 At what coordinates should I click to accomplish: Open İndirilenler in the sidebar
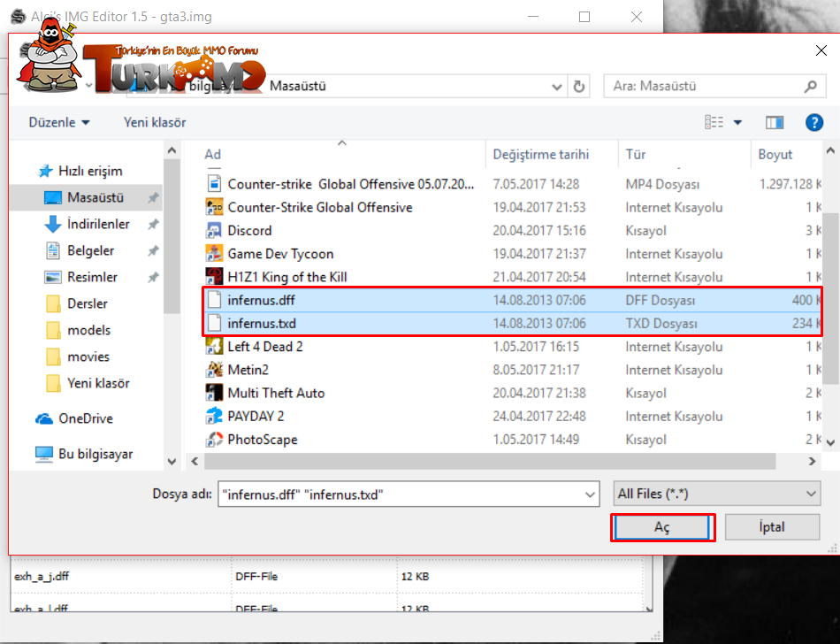pos(98,224)
